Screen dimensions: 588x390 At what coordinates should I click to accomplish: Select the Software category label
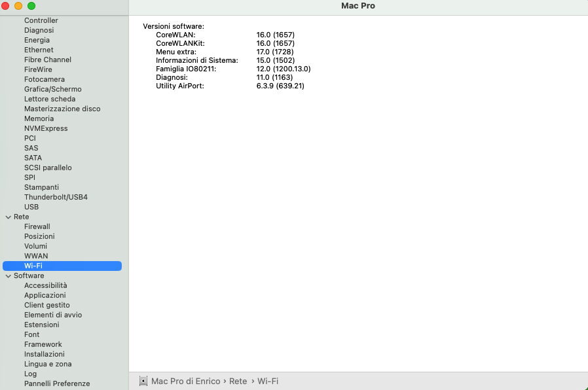pyautogui.click(x=29, y=275)
